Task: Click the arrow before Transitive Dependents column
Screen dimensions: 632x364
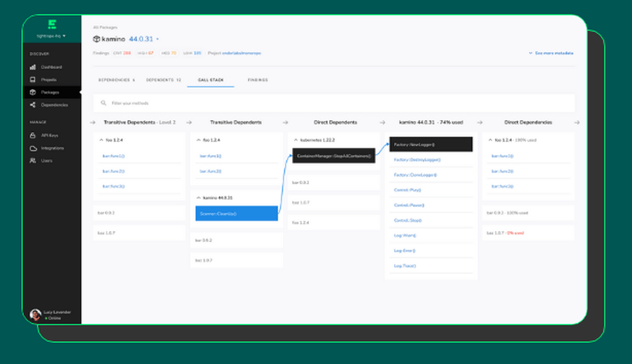Action: 189,122
